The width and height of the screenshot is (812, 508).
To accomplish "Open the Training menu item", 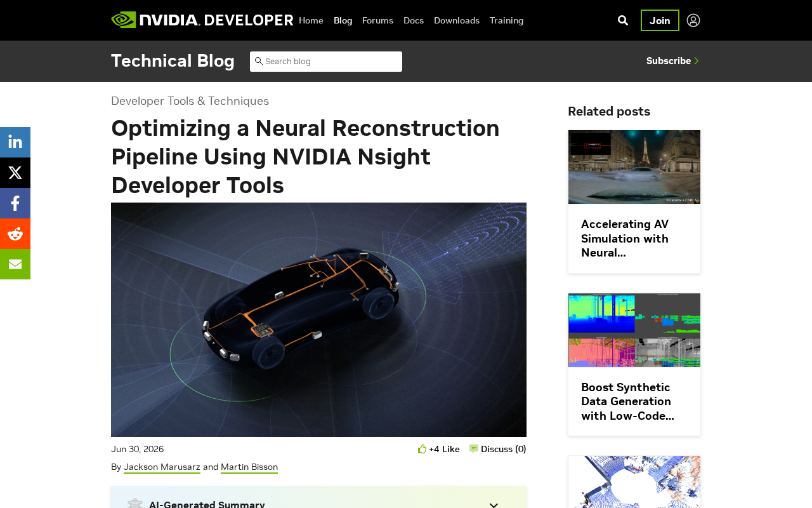I will click(x=507, y=20).
